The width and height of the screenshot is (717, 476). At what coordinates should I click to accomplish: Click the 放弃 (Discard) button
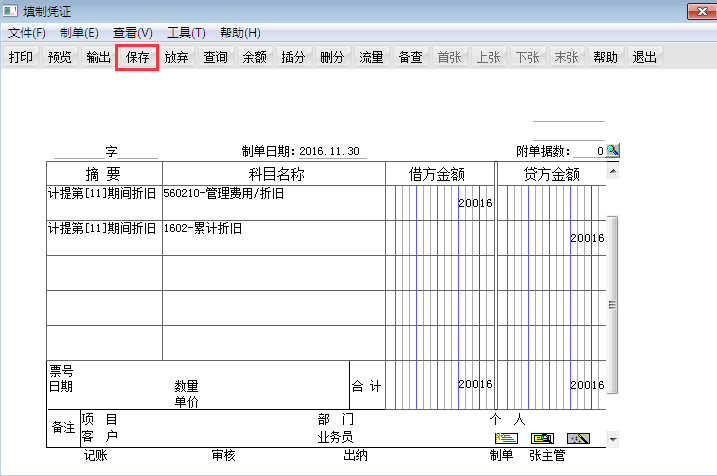tap(177, 57)
